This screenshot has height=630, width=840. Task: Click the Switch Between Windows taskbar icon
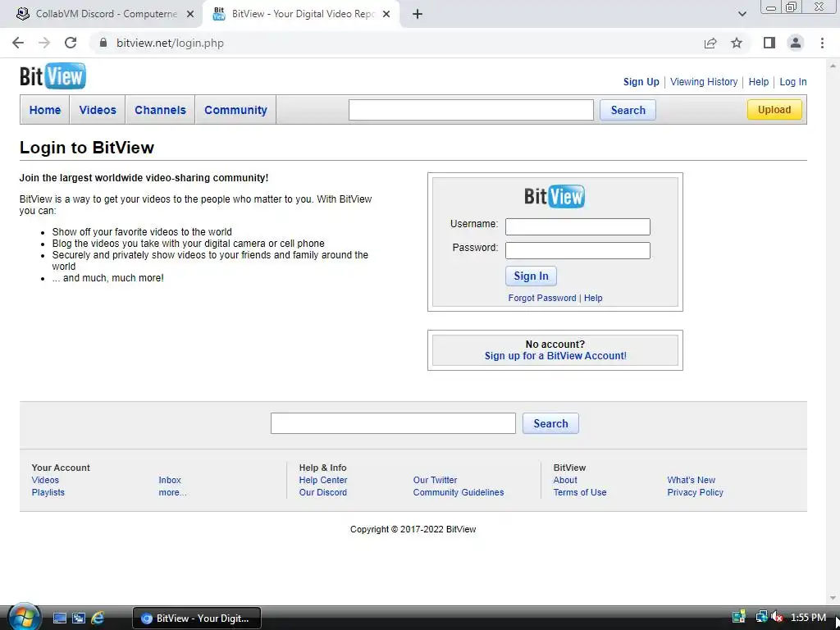[x=79, y=619]
